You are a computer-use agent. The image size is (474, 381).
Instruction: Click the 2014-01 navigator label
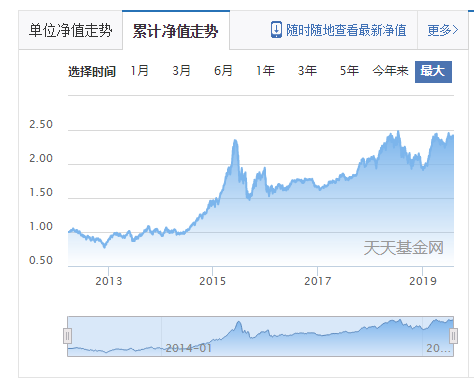(189, 348)
